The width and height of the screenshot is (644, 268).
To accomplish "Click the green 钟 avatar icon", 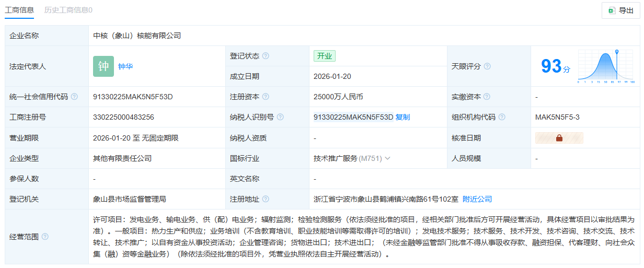I will tap(103, 66).
